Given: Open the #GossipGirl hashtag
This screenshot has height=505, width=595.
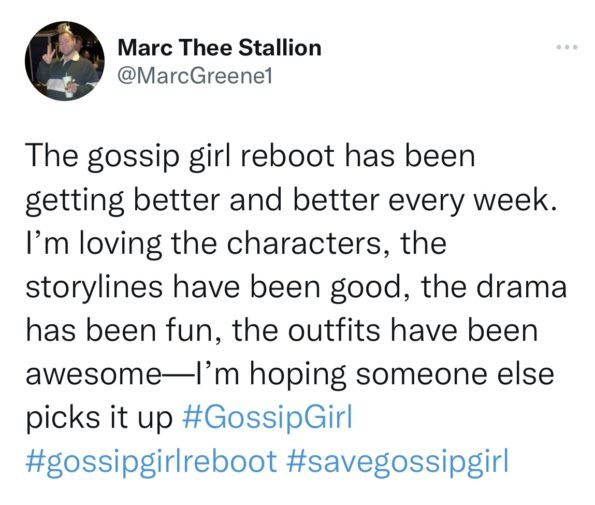Looking at the screenshot, I should click(268, 417).
